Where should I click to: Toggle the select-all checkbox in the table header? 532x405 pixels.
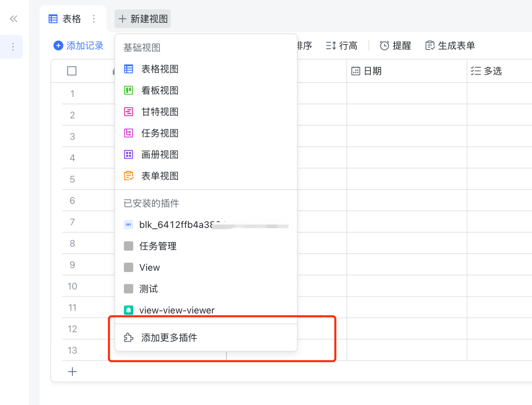pos(72,71)
